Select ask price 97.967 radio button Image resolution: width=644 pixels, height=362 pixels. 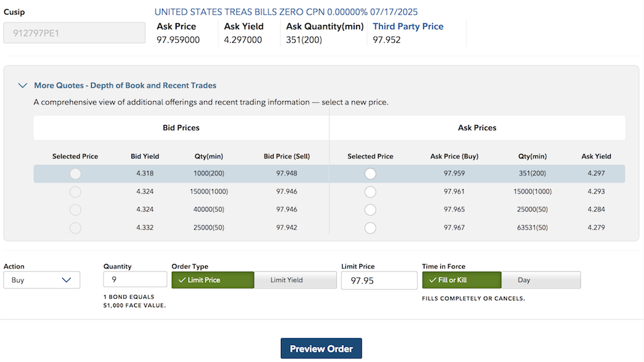coord(370,228)
